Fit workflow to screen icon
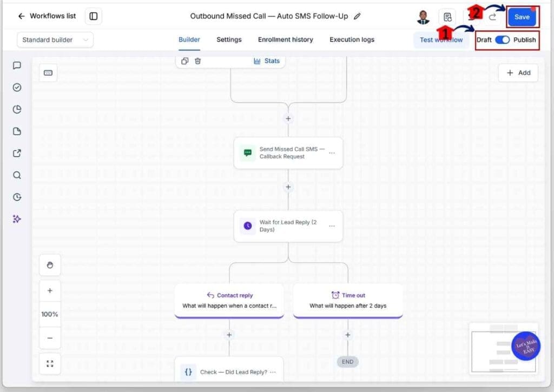 (x=50, y=364)
